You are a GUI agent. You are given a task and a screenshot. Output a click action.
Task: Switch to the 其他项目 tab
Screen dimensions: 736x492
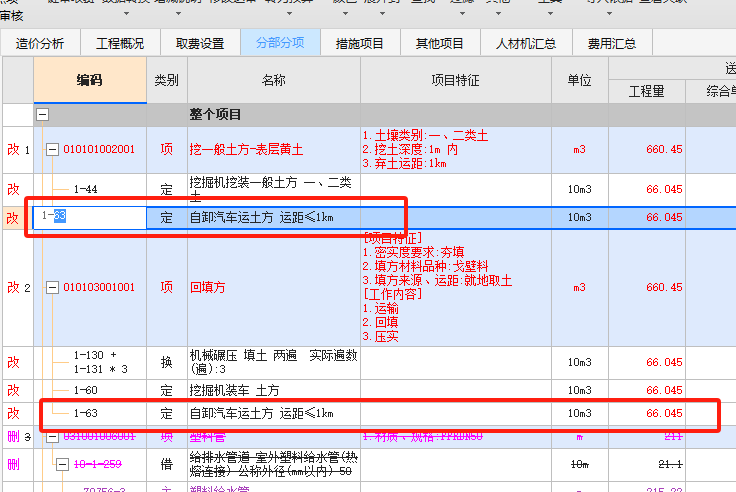[x=440, y=43]
